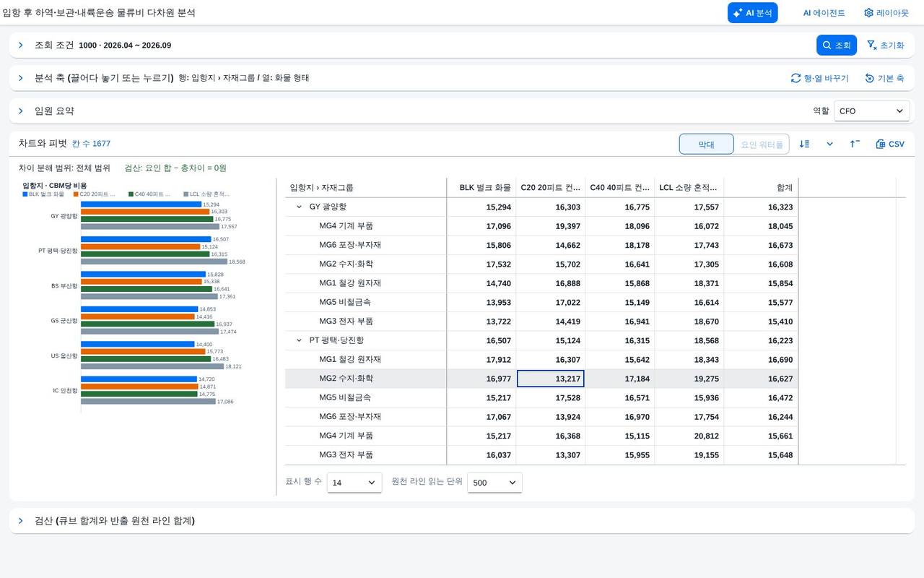This screenshot has height=578, width=924.
Task: Click the MG2 수지·화학 row label under PT 평택·당진항
Action: 346,379
